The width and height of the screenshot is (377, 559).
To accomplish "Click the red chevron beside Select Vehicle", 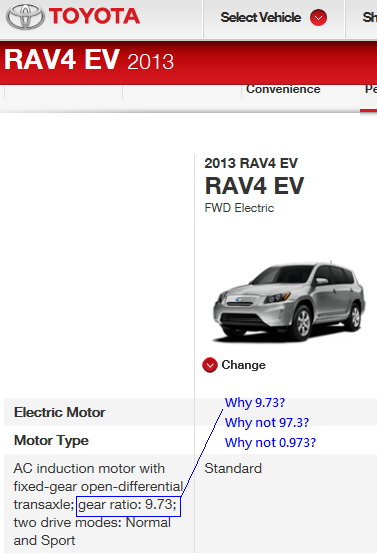I will (x=318, y=17).
